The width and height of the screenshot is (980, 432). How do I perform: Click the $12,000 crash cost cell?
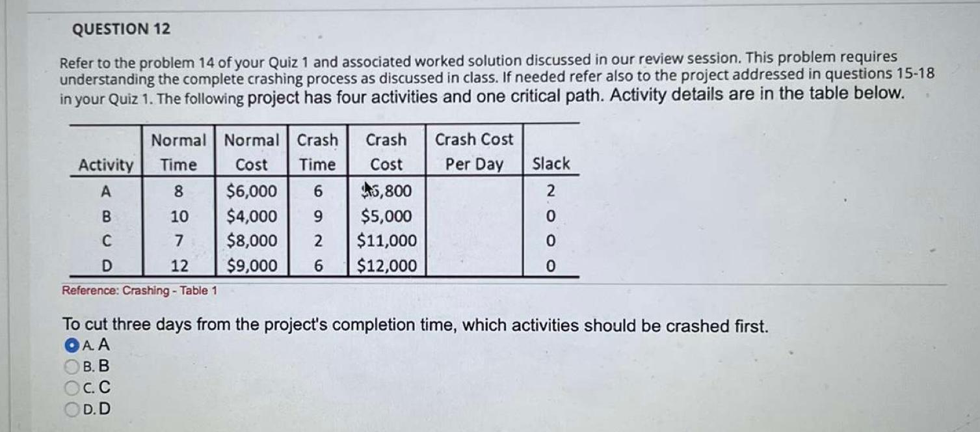pos(384,265)
